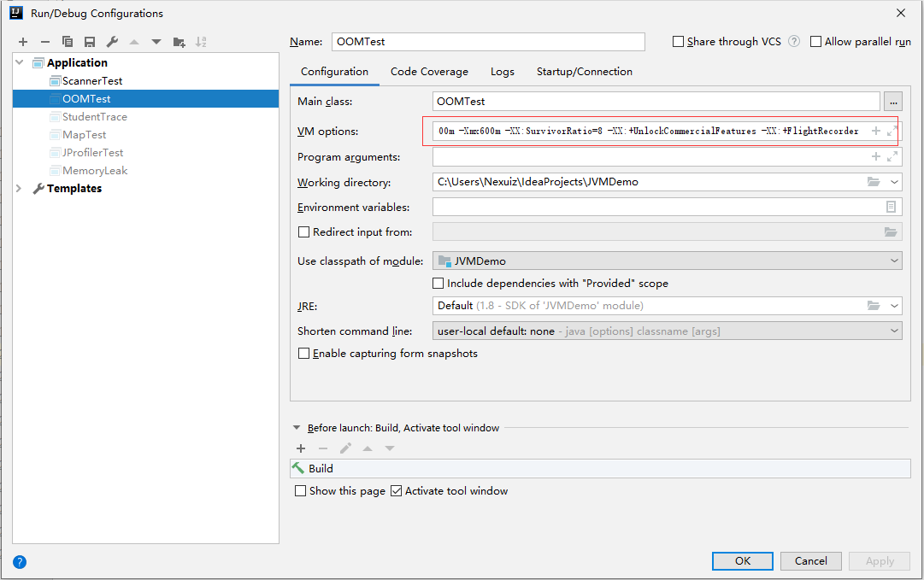
Task: Click the Copy Configuration icon
Action: [x=68, y=42]
